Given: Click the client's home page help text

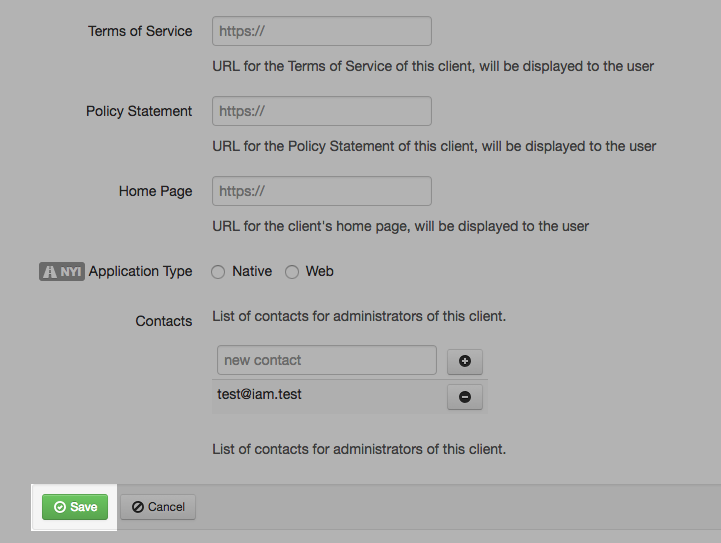Looking at the screenshot, I should 400,226.
